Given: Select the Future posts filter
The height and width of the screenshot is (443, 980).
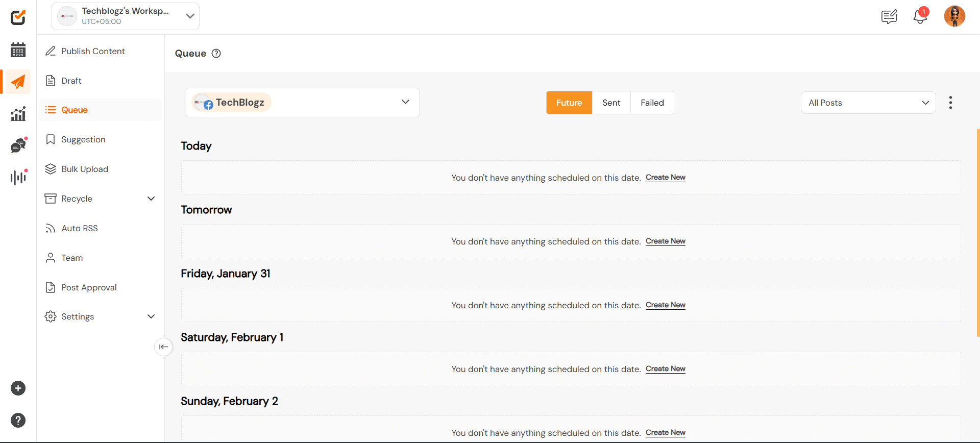Looking at the screenshot, I should [x=569, y=103].
